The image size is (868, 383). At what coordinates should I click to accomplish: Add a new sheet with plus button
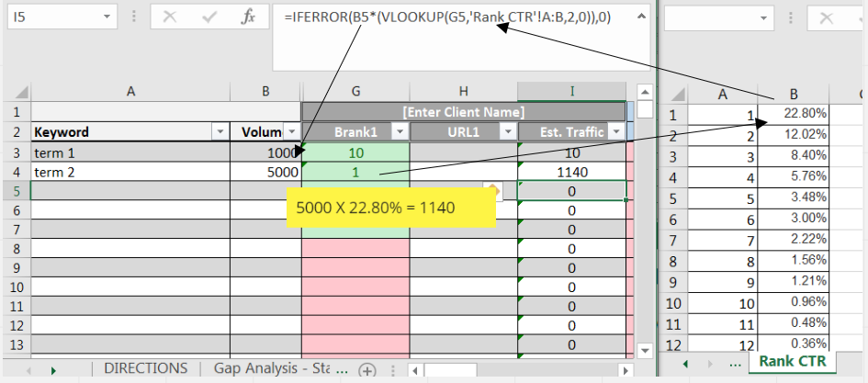(x=367, y=369)
